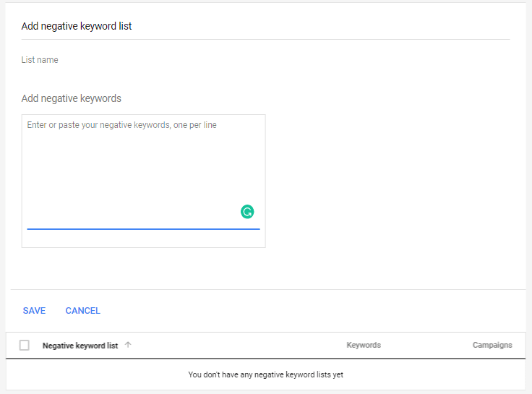532x394 pixels.
Task: Click the empty header area left of Keywords column
Action: pyautogui.click(x=239, y=346)
